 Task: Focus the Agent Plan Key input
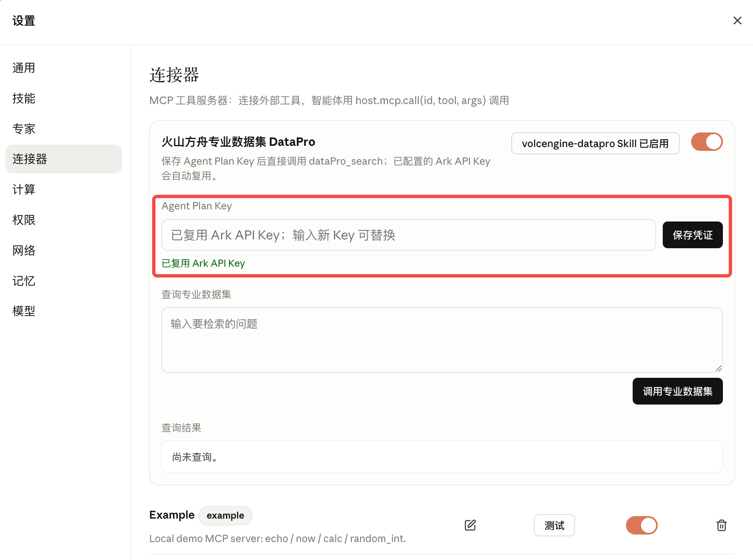(x=409, y=235)
